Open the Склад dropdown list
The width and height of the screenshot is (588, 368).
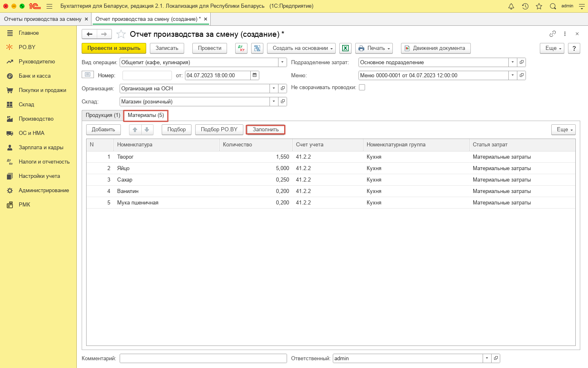(274, 101)
